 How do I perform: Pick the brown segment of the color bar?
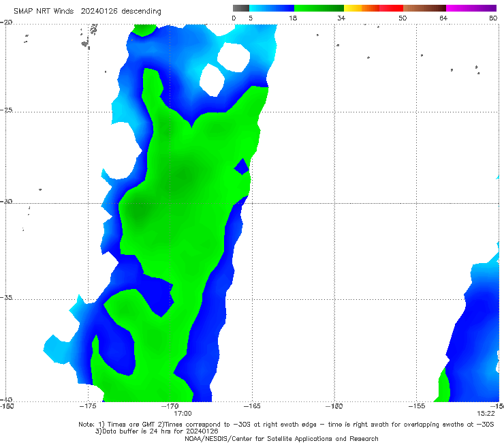[x=424, y=8]
